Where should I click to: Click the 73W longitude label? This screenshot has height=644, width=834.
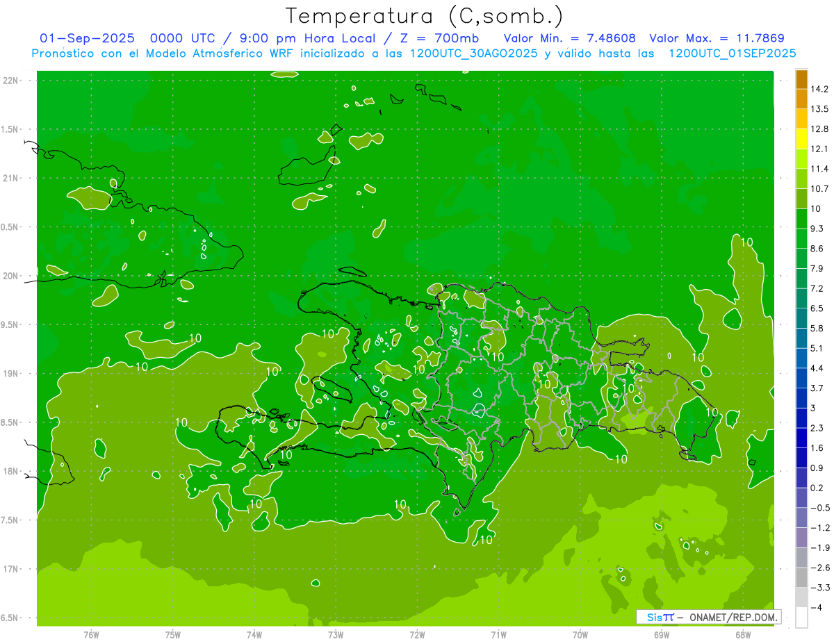click(336, 634)
